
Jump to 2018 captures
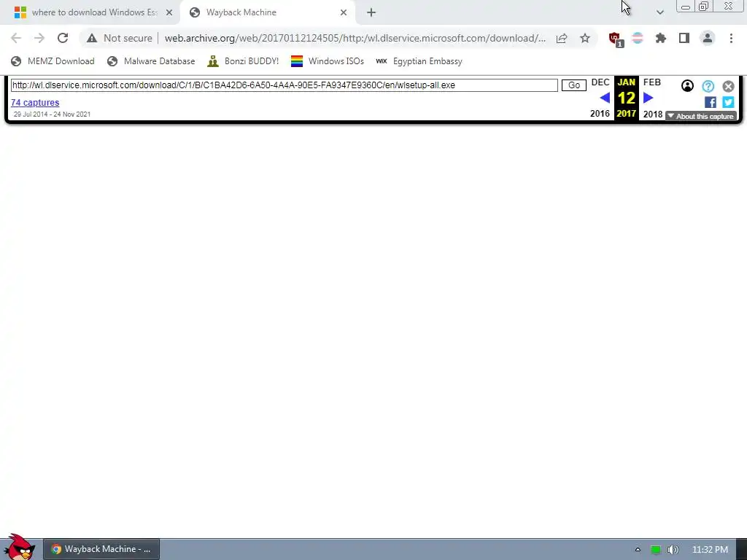653,114
